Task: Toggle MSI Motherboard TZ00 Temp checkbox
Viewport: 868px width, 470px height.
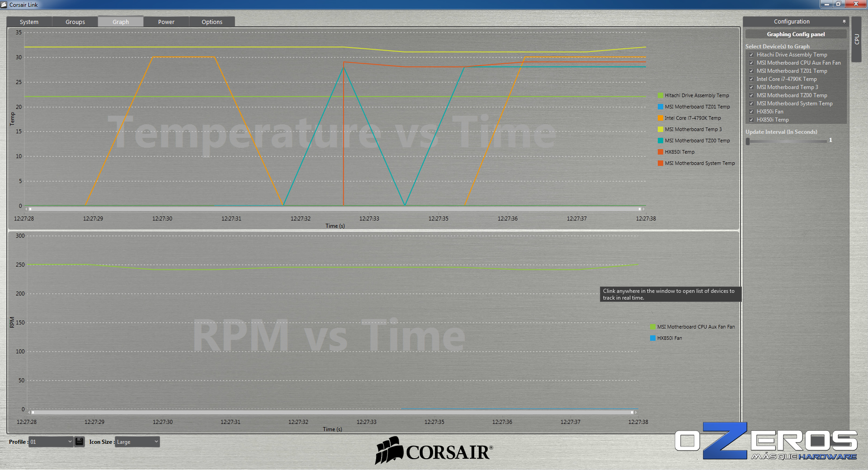Action: coord(751,95)
